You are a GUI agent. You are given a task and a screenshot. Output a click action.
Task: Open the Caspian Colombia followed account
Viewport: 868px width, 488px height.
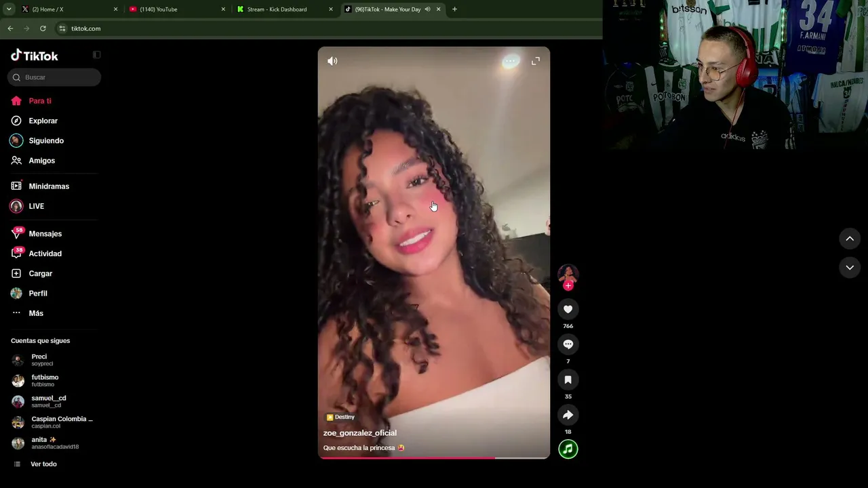tap(54, 422)
